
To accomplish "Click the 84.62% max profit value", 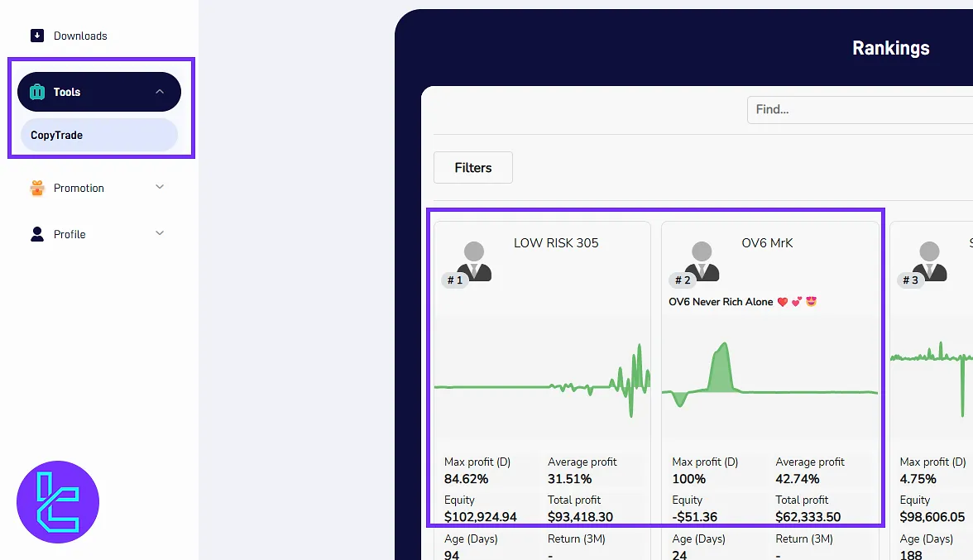I will click(x=466, y=479).
